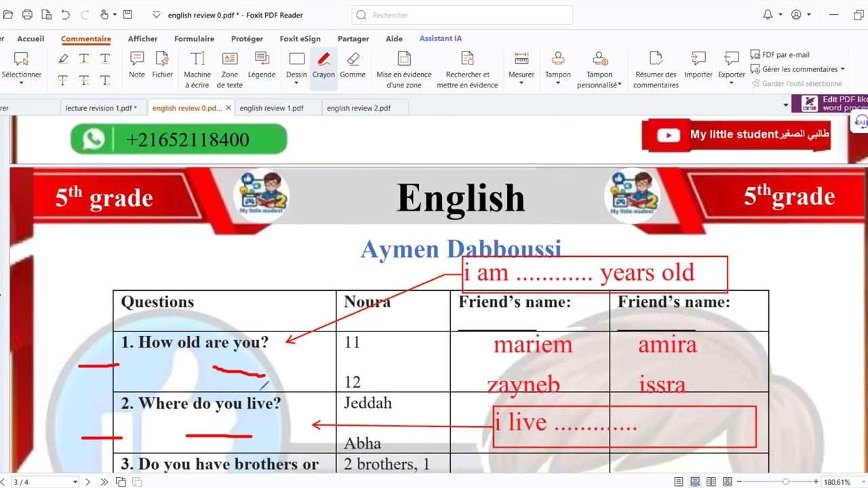Open the Protéger ribbon tab
Screen dimensions: 868x488
tap(247, 39)
